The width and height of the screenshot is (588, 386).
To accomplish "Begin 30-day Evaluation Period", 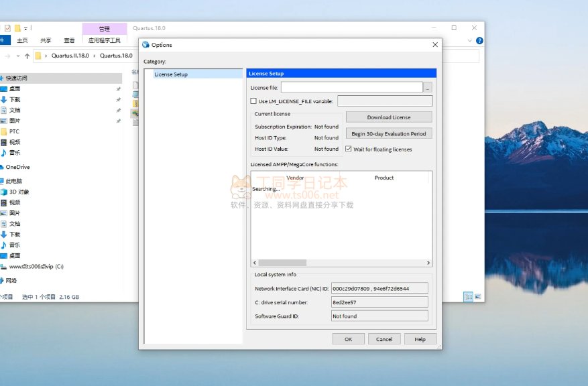I will (389, 133).
